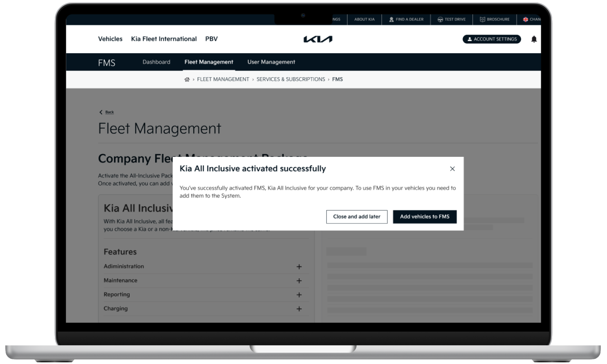
Task: Expand the Maintenance feature row
Action: point(299,281)
